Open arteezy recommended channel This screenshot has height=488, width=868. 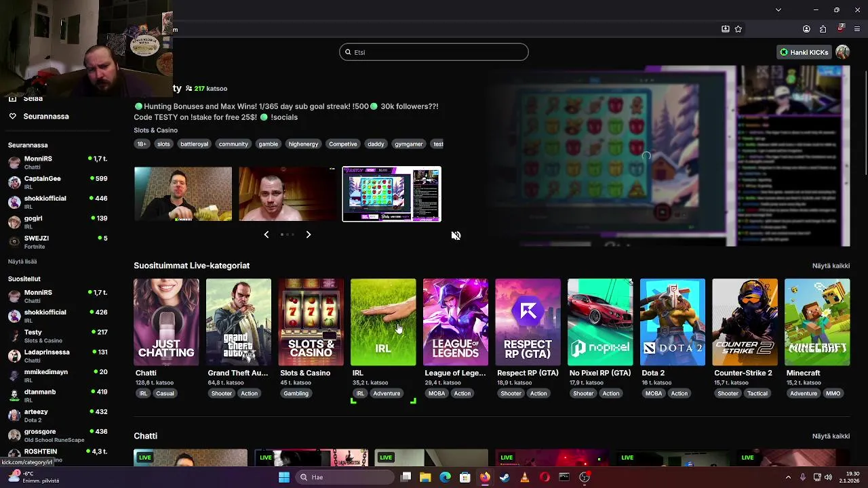point(57,415)
